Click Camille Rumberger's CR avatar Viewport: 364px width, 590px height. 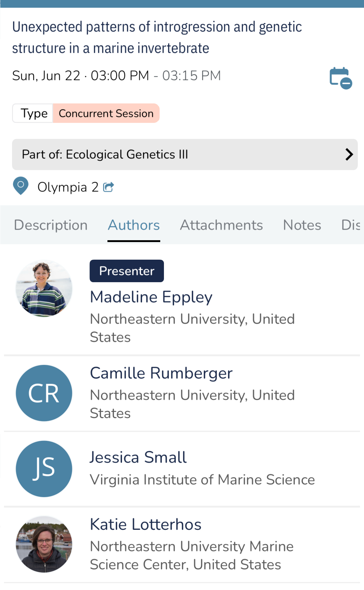pyautogui.click(x=44, y=393)
